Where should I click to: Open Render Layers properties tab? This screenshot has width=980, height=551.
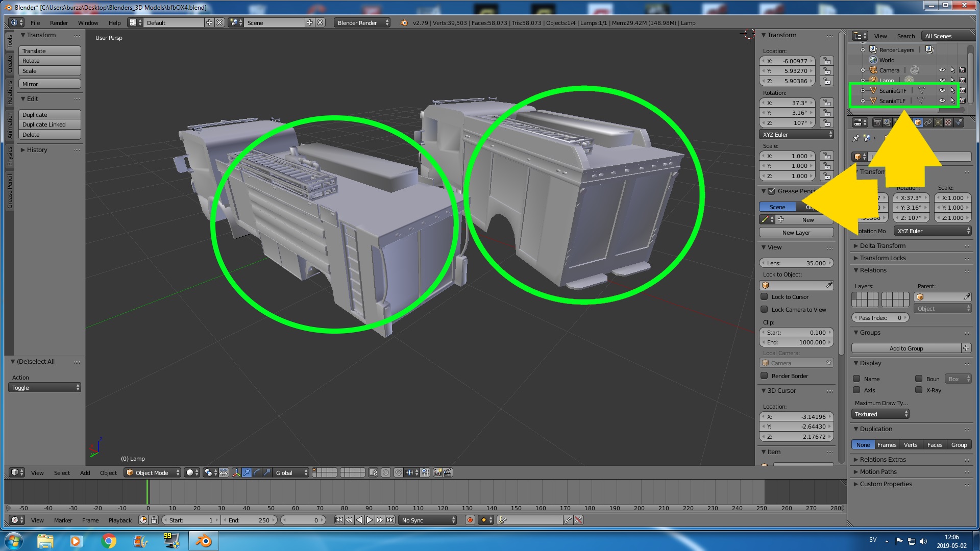(x=887, y=122)
